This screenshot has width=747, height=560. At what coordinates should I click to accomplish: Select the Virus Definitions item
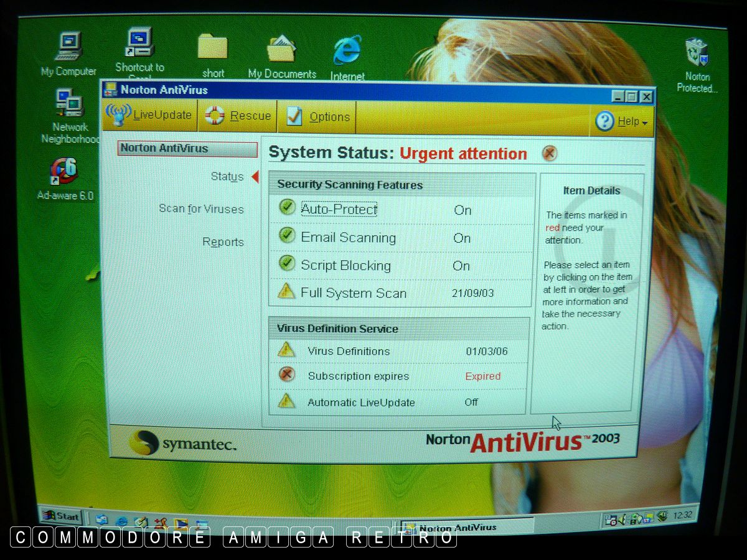pyautogui.click(x=348, y=352)
